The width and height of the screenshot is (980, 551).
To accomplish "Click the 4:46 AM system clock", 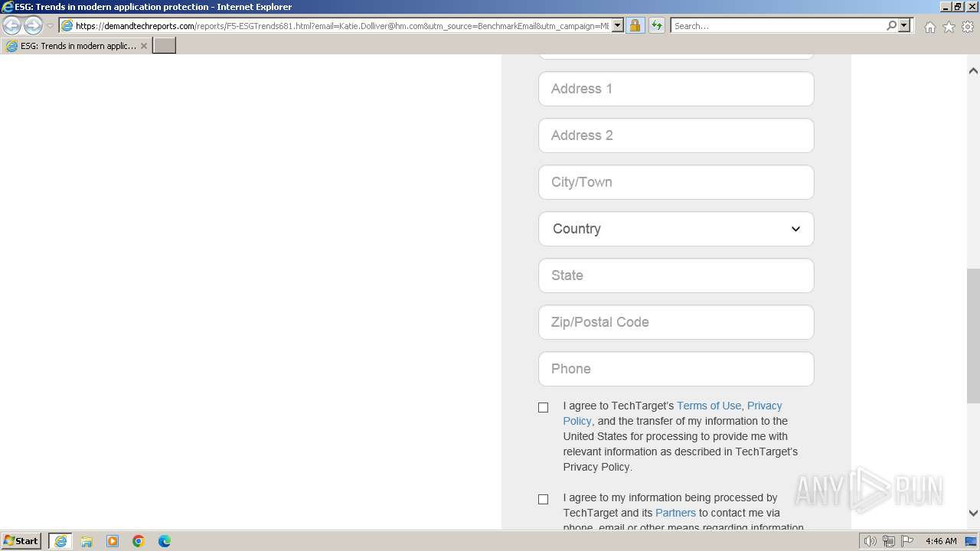I will click(x=941, y=541).
